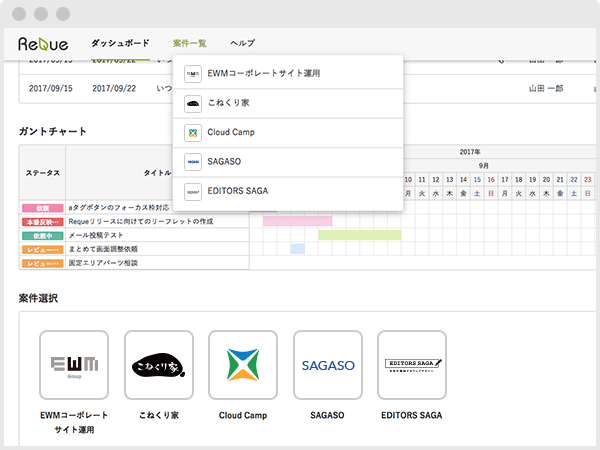Open こねくり家 project logo tile
600x450 pixels.
click(159, 365)
